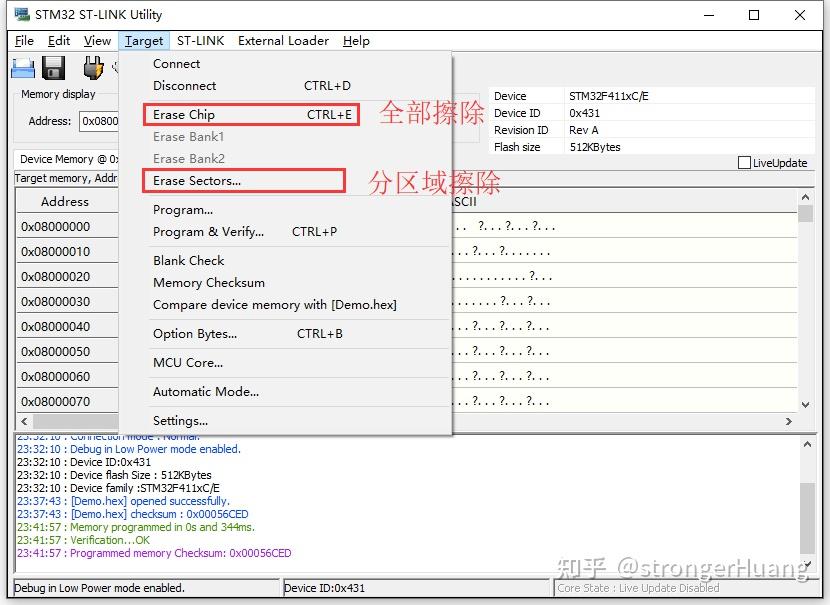Run Blank Check from the menu

[x=188, y=260]
